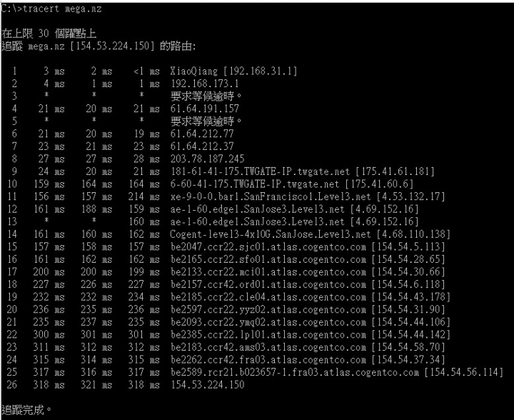
Task: Click the be2047.ccr22.sjc01 cogentco hostname
Action: [x=268, y=247]
